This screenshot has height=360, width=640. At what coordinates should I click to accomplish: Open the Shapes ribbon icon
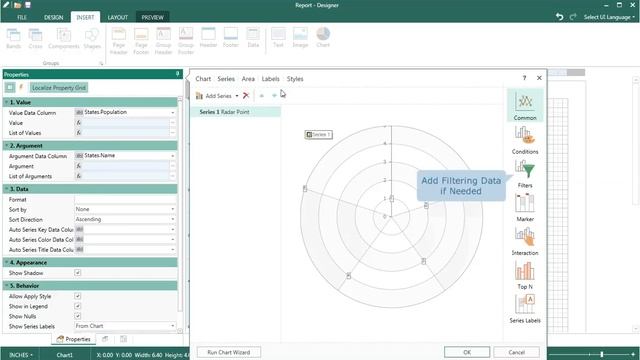click(x=92, y=39)
